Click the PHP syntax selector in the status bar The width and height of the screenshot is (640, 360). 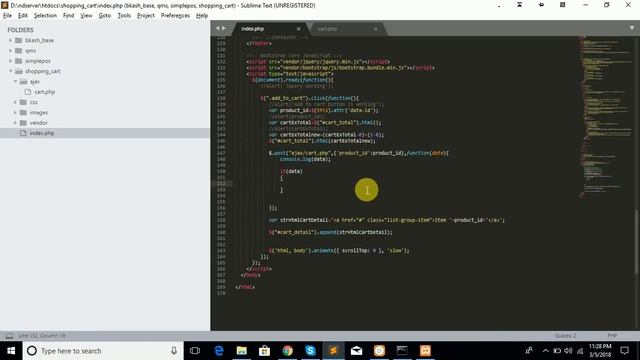point(612,336)
